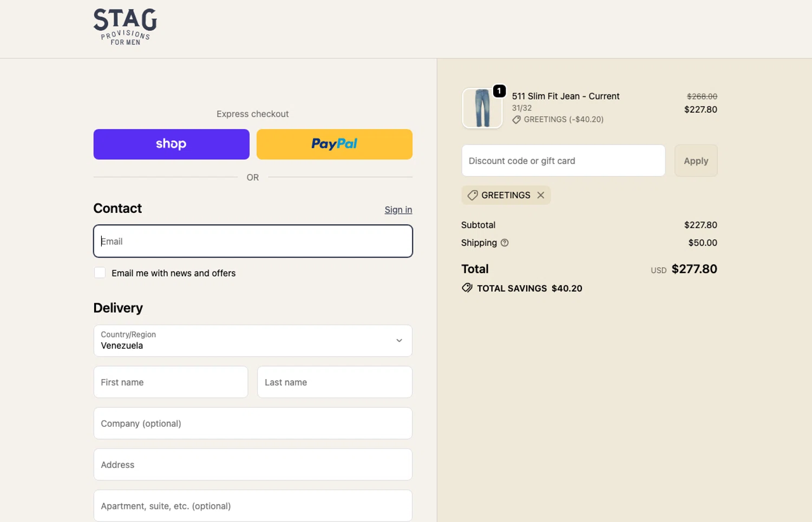Enable Email me with news and offers

coord(100,272)
